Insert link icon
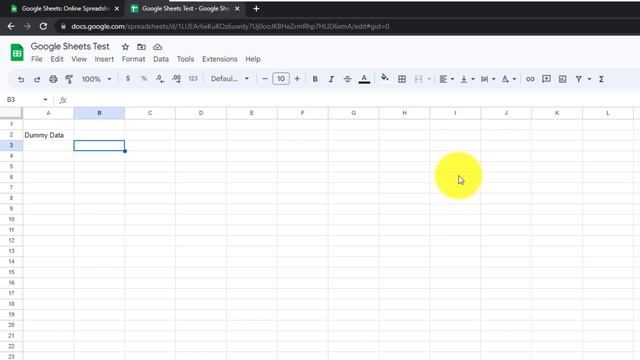Image resolution: width=640 pixels, height=360 pixels. [x=530, y=79]
